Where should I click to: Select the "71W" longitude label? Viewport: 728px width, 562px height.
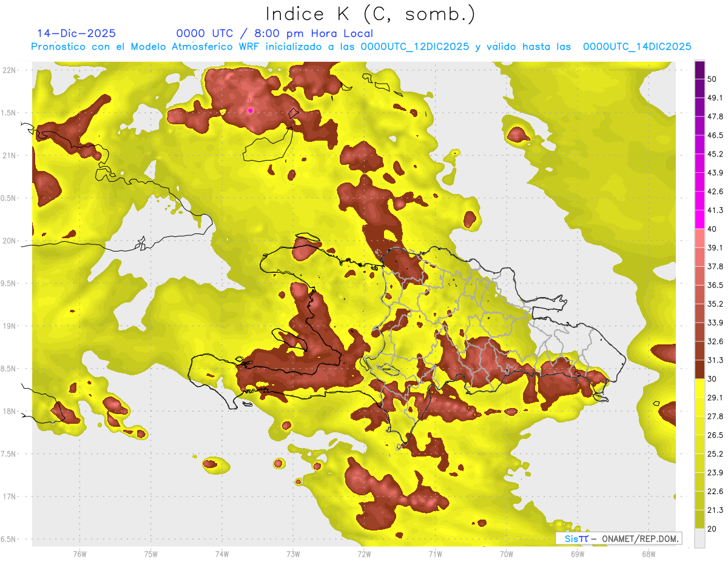pyautogui.click(x=435, y=554)
